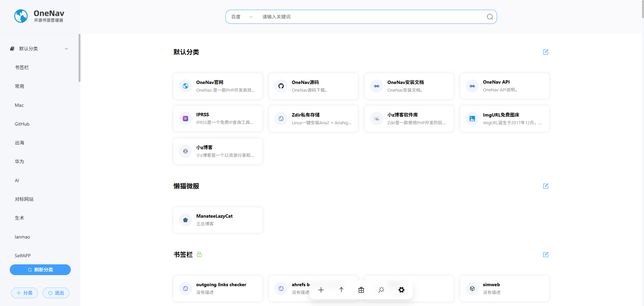Click the gift box icon in floating toolbar
Viewport: 644px width, 306px height.
361,290
